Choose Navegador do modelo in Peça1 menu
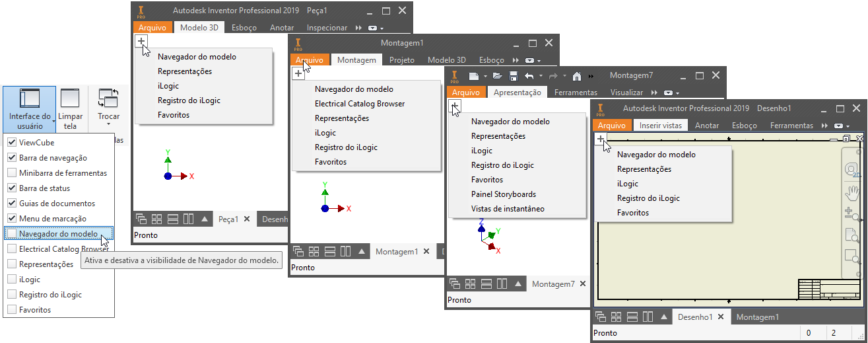The image size is (868, 343). click(197, 57)
